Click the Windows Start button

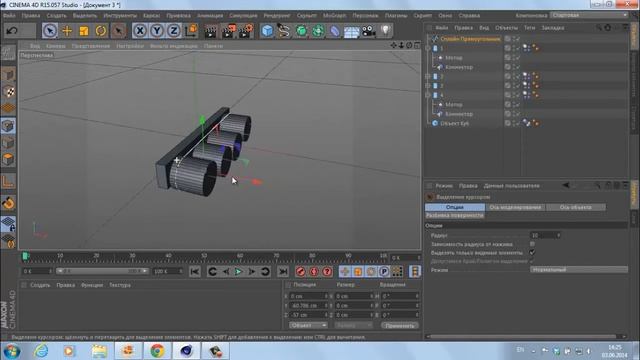(x=11, y=351)
